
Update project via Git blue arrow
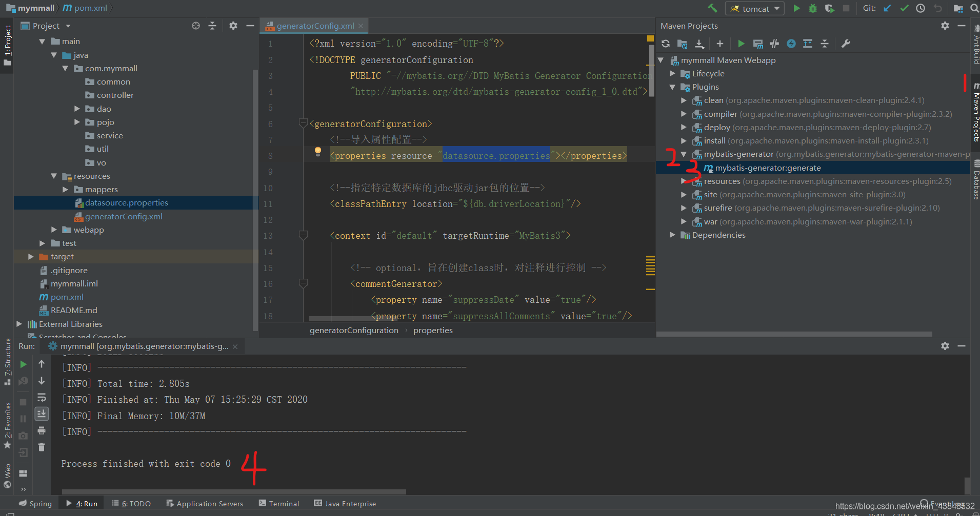click(887, 8)
